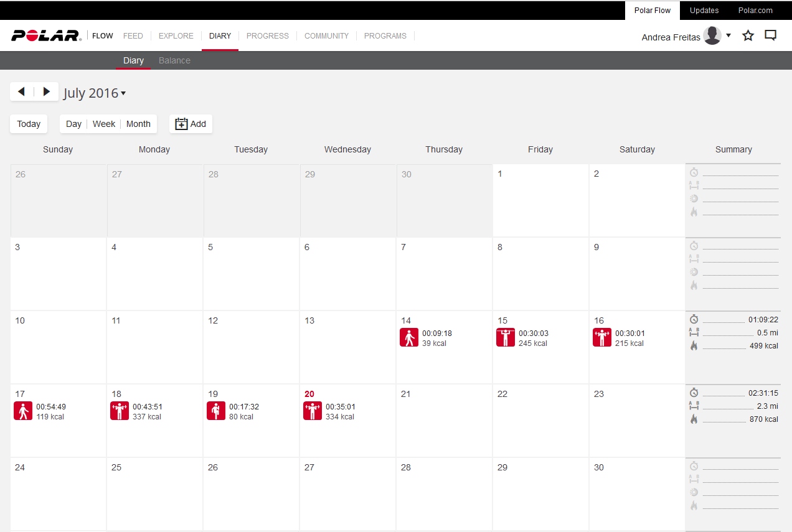Click the Today button

[x=29, y=124]
